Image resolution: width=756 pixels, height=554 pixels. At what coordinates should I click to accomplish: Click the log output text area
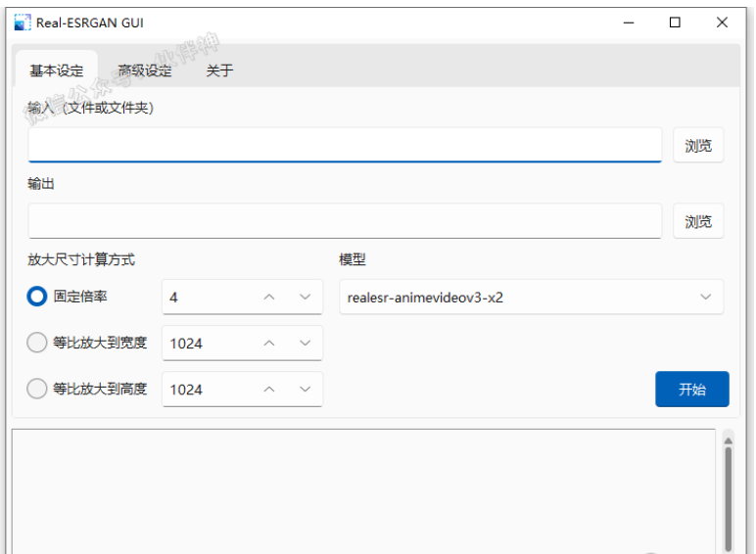pos(363,491)
